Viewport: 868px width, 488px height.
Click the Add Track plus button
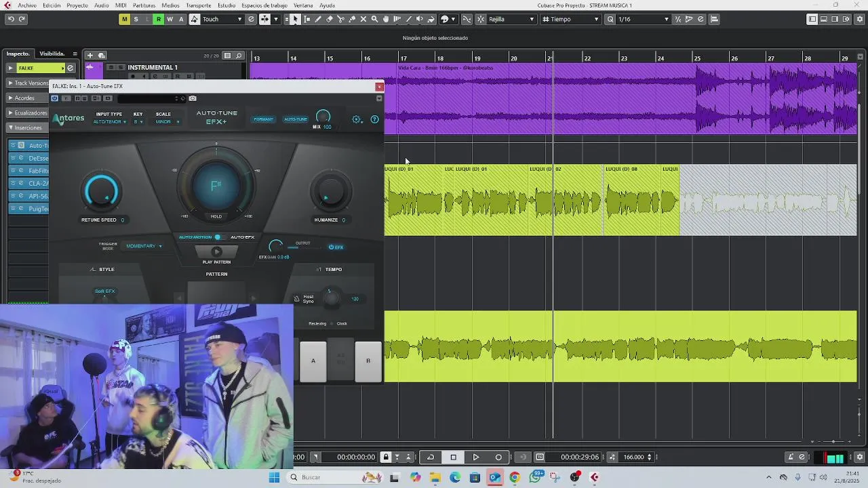tap(90, 55)
